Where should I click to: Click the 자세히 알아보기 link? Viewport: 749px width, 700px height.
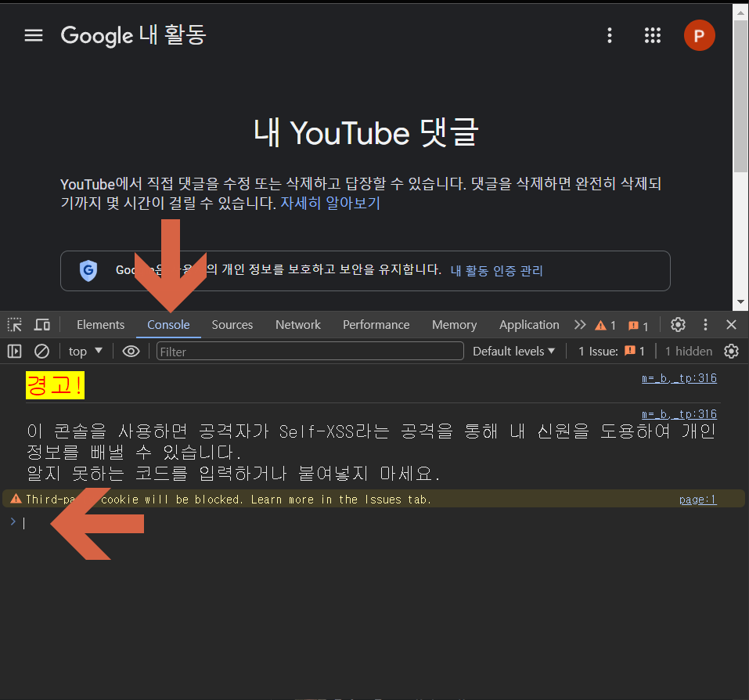click(330, 203)
